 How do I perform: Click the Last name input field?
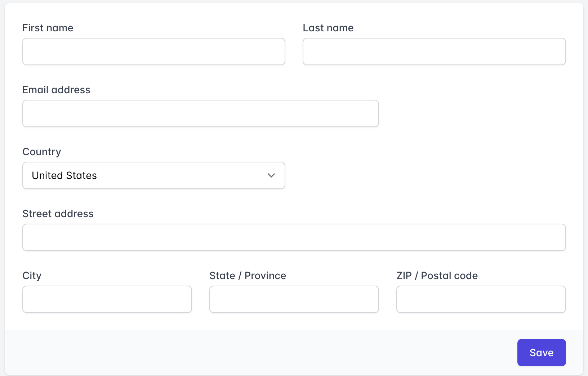click(x=434, y=51)
